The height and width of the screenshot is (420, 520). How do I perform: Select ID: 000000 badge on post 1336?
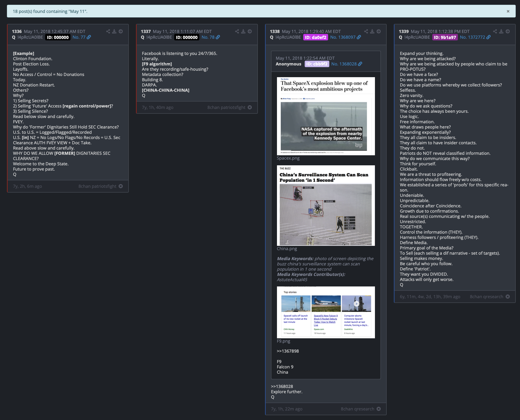58,38
